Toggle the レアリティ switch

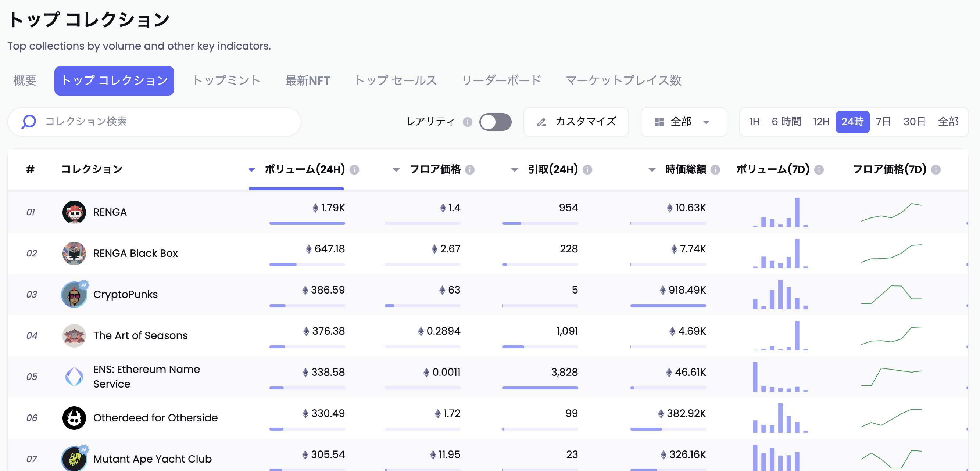point(495,122)
